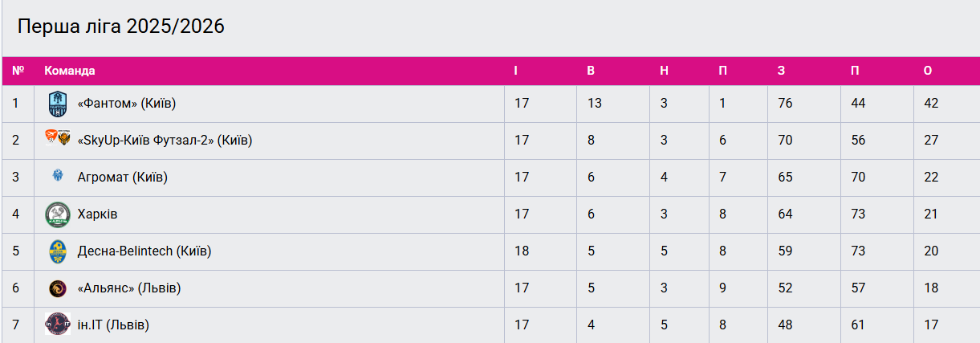Image resolution: width=980 pixels, height=343 pixels.
Task: Click the Харків team crest
Action: point(58,214)
